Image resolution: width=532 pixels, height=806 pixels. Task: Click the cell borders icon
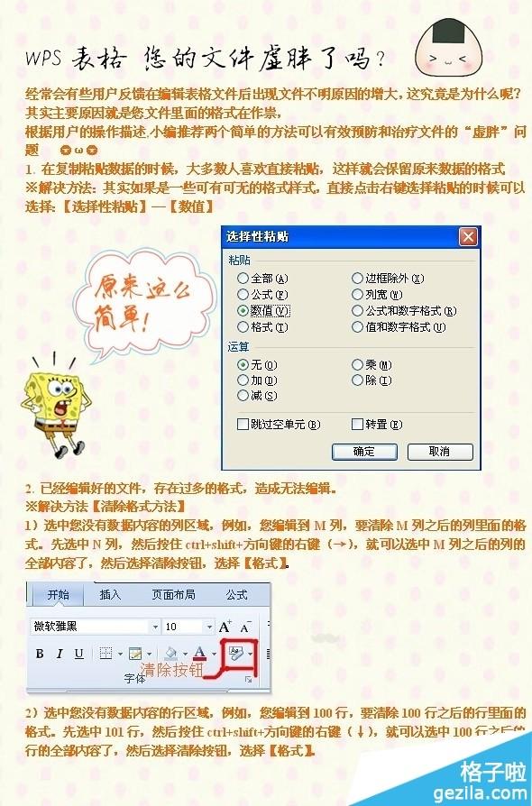point(105,654)
